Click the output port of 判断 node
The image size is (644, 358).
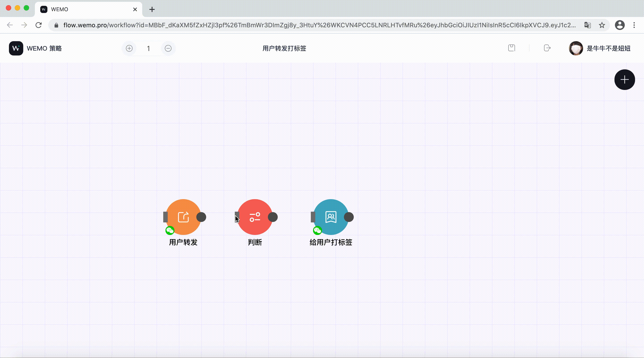tap(273, 217)
